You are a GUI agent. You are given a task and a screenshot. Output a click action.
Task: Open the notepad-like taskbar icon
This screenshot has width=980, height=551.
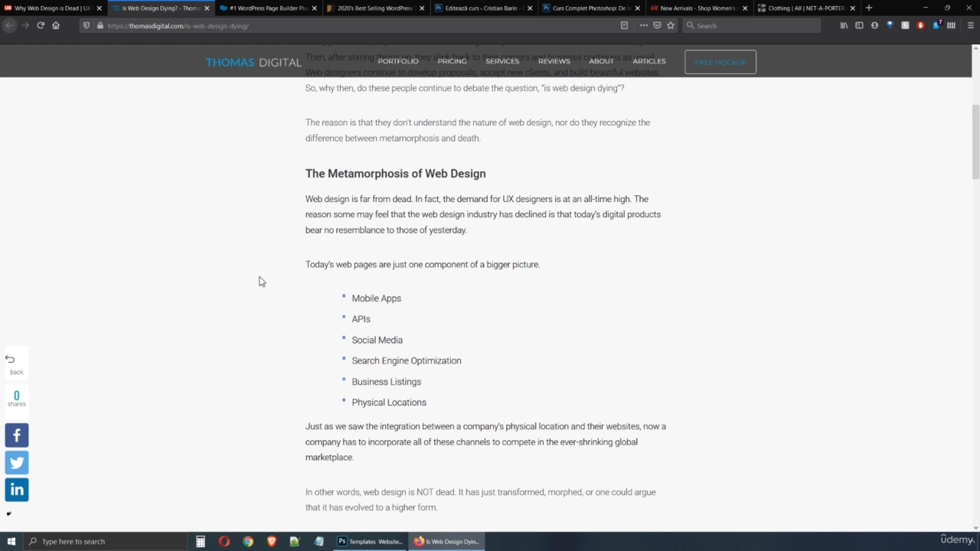(318, 541)
